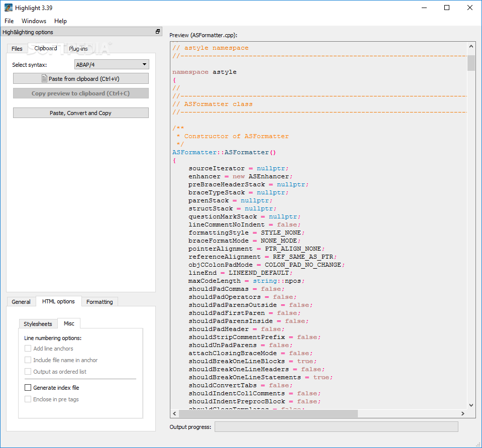482x448 pixels.
Task: Open the File menu
Action: point(9,21)
